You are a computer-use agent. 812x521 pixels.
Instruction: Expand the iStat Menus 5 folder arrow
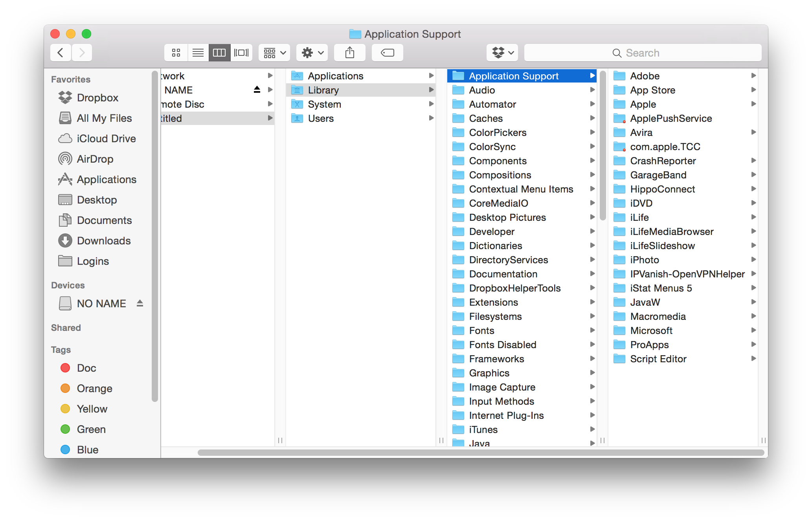pos(753,288)
